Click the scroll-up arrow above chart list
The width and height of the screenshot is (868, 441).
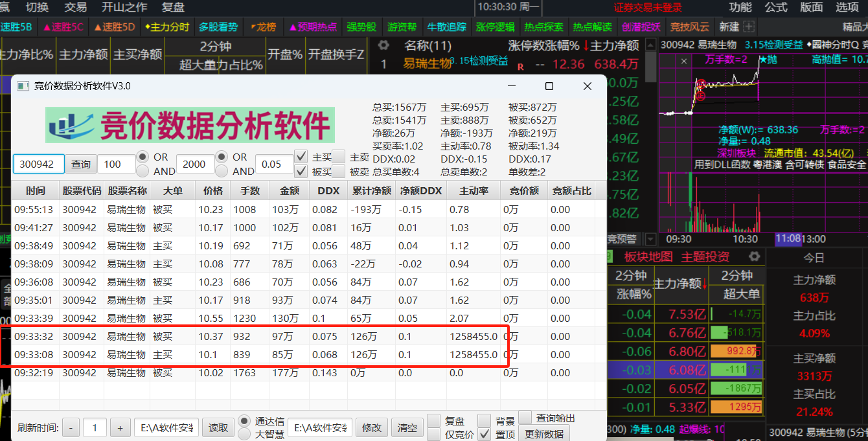[x=650, y=45]
